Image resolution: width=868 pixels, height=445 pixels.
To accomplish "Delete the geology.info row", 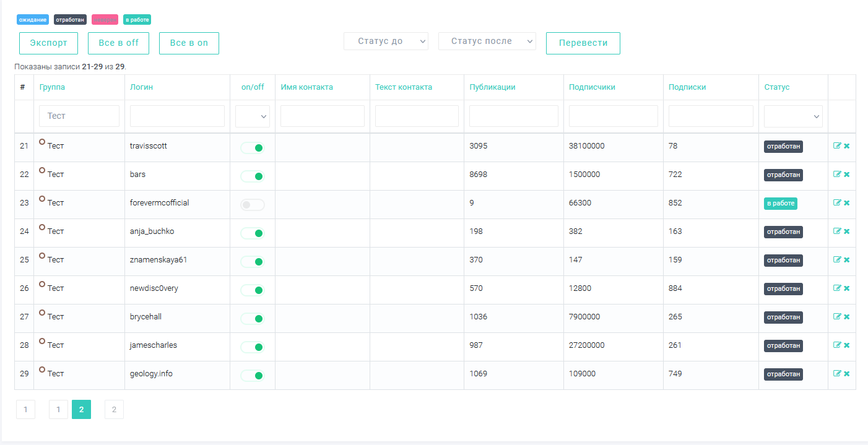I will point(846,374).
